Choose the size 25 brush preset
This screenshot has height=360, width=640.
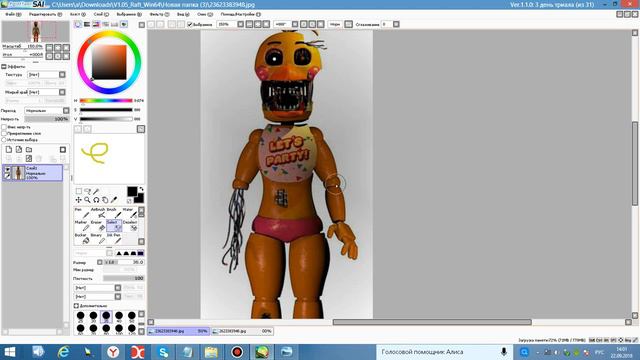pos(80,316)
